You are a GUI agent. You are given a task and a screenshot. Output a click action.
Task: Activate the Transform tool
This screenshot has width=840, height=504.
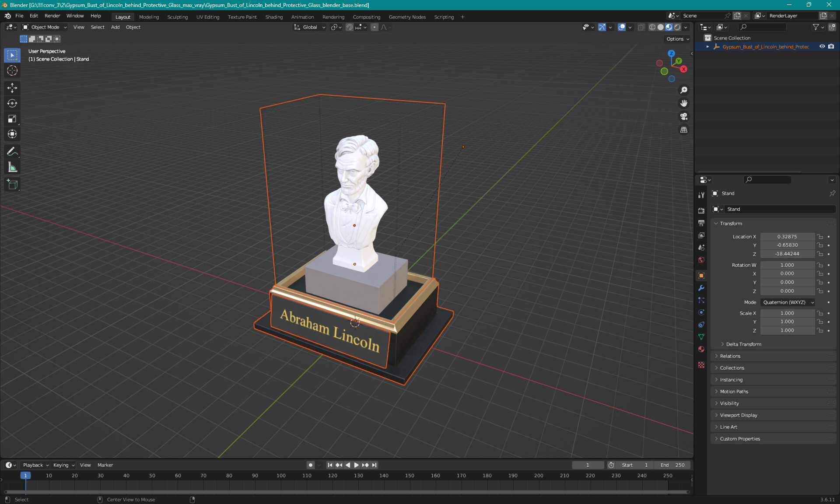tap(12, 134)
